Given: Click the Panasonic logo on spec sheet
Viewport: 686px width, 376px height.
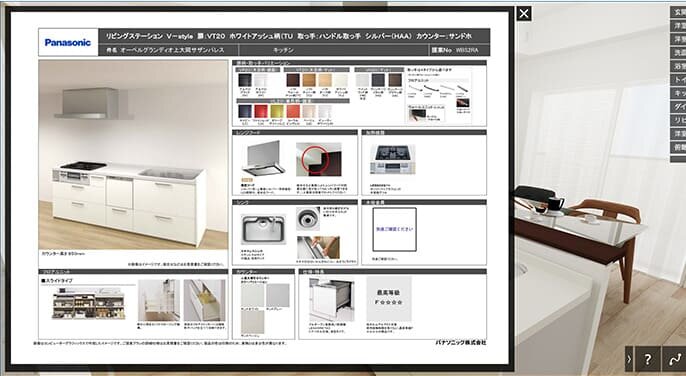Looking at the screenshot, I should (x=68, y=42).
